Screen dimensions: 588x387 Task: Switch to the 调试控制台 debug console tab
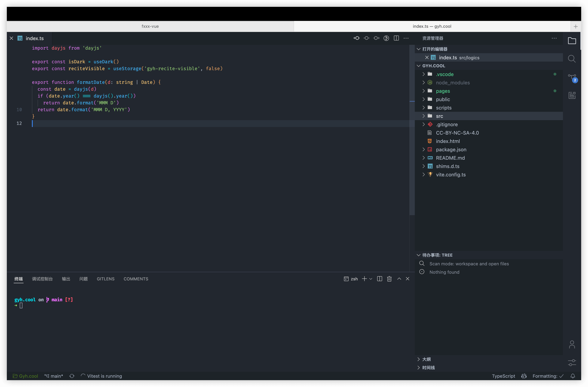(x=42, y=279)
